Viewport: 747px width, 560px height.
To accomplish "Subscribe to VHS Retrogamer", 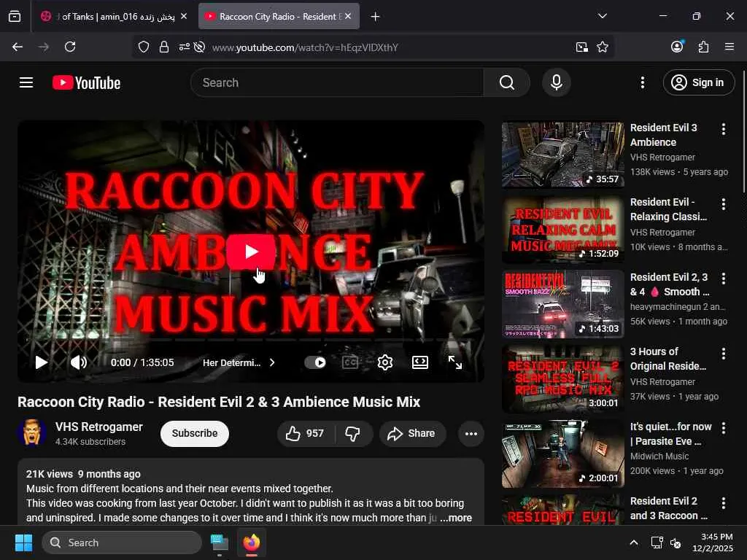I will click(194, 433).
